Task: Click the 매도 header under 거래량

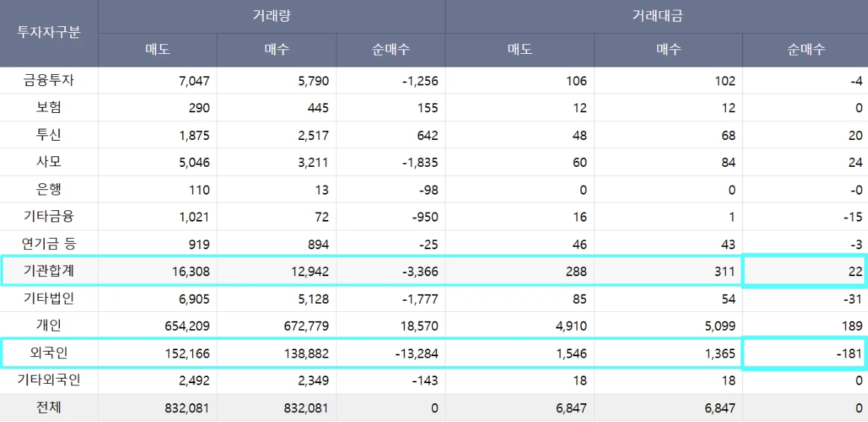Action: tap(158, 50)
